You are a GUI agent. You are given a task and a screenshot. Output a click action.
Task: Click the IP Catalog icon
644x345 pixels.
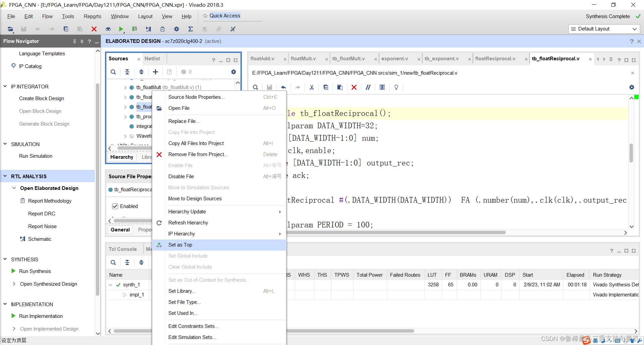(13, 66)
